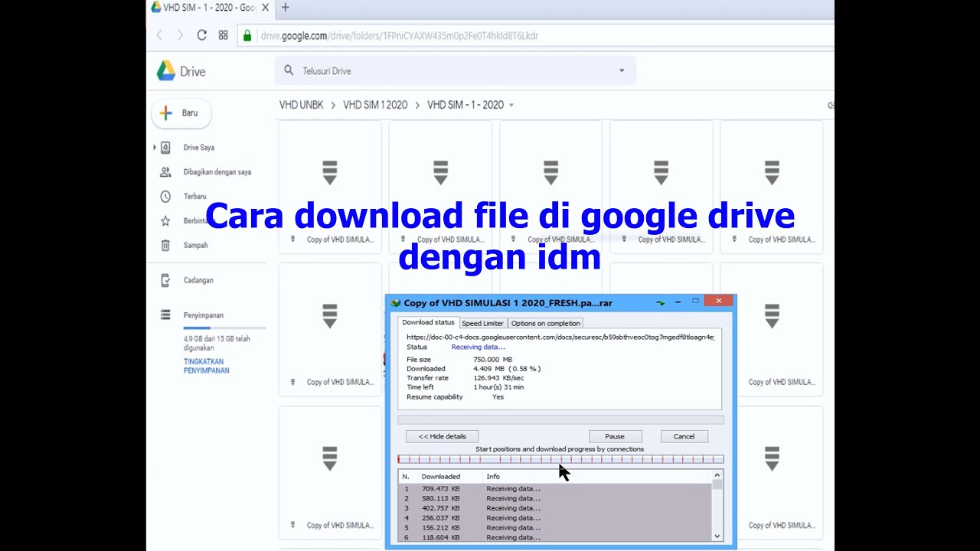Viewport: 980px width, 551px height.
Task: Click the Transfer rate 126.943 KB/sec value
Action: tap(498, 378)
